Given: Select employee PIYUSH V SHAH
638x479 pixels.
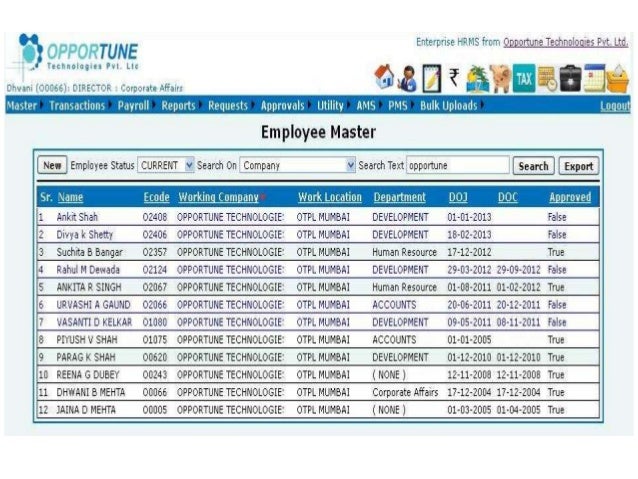Looking at the screenshot, I should point(87,340).
